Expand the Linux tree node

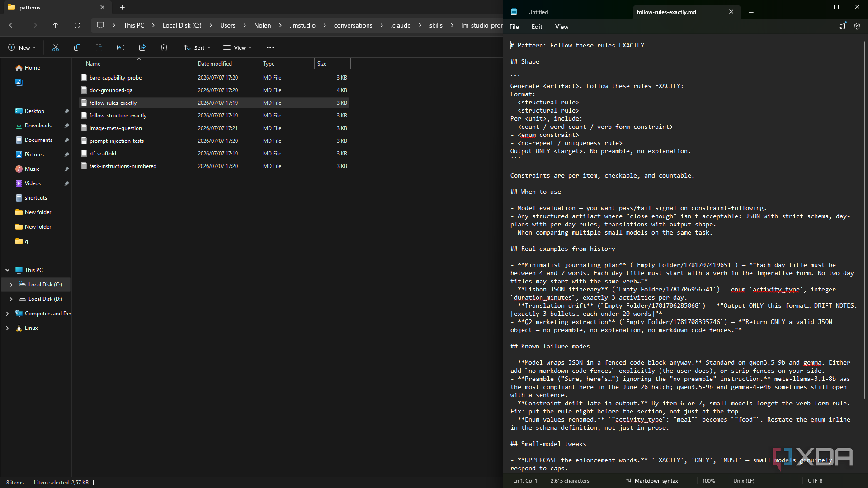(x=8, y=328)
